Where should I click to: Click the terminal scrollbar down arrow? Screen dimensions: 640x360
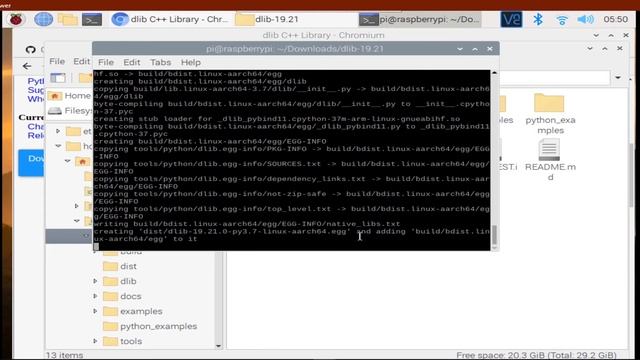pos(494,247)
